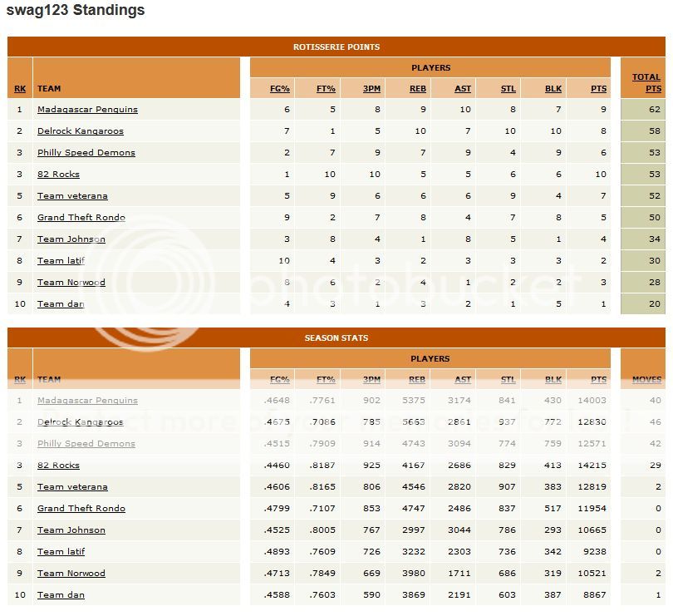
Task: Open Team Johnson in Rotisserie Points table
Action: coord(71,239)
